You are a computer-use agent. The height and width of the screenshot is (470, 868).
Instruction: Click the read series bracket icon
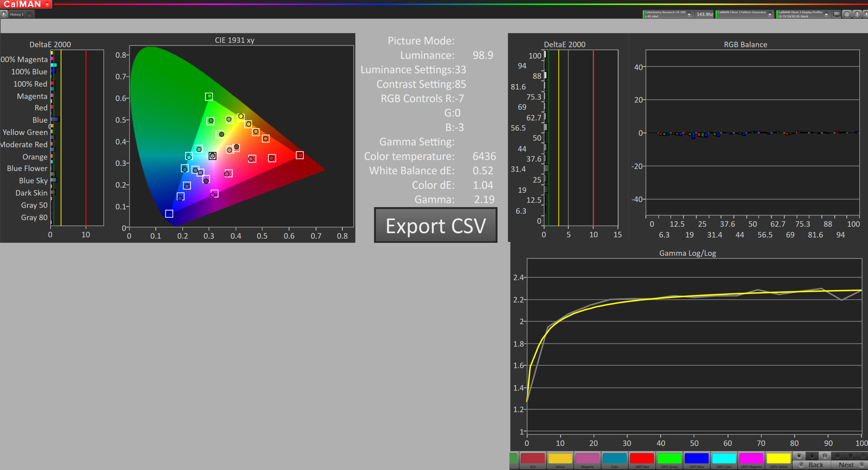pos(825,456)
